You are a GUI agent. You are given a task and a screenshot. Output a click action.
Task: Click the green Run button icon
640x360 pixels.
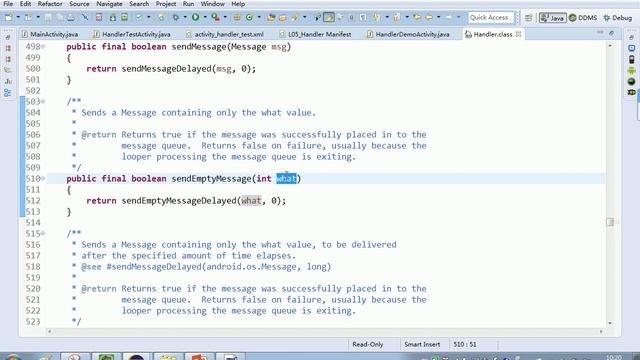[196, 17]
